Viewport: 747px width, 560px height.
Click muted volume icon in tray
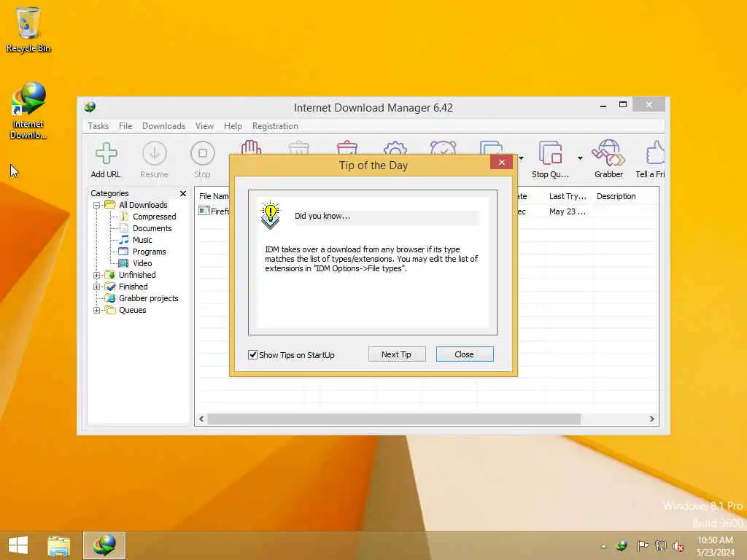(x=678, y=546)
